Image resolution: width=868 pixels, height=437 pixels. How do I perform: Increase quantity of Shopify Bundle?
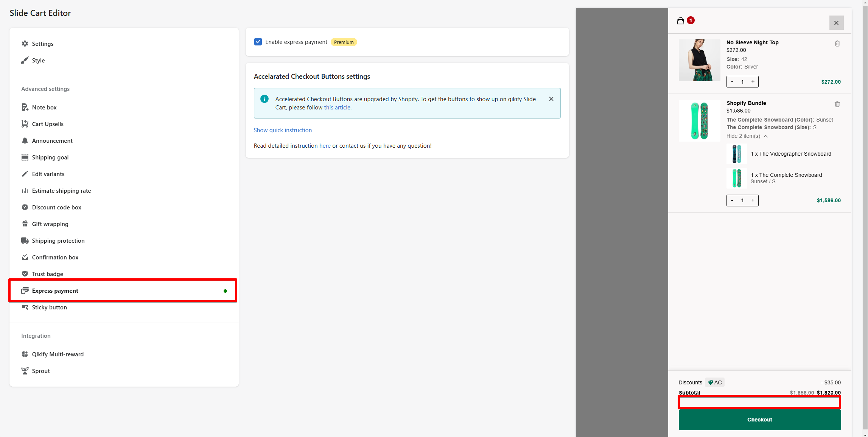753,200
